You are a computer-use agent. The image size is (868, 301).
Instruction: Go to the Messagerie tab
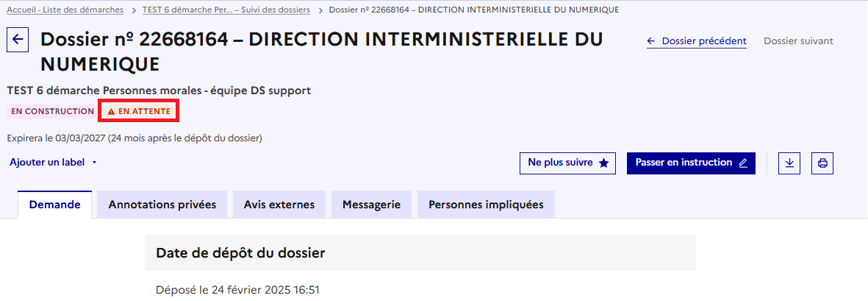[371, 205]
